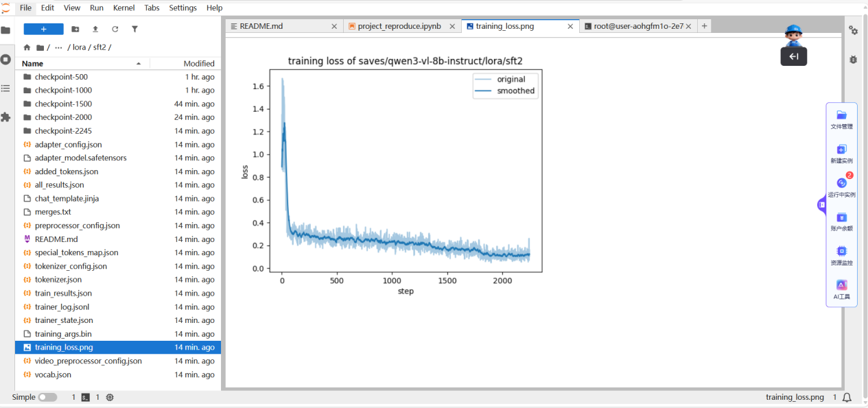The width and height of the screenshot is (868, 408).
Task: Sort files by Name column header
Action: pos(33,63)
